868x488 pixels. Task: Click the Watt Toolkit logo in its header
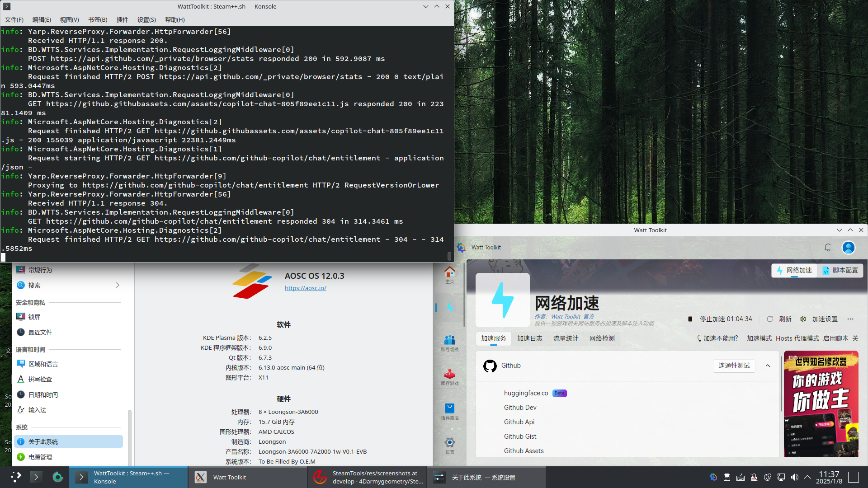coord(461,248)
